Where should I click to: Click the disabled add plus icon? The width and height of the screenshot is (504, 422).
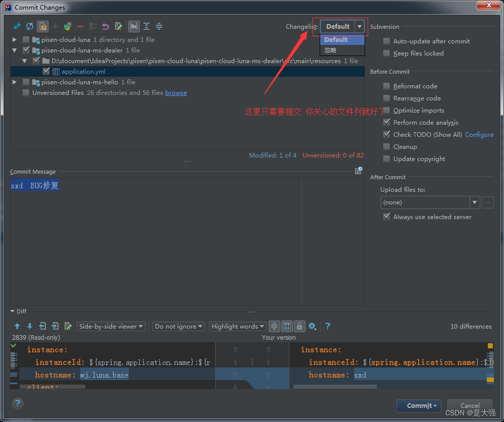pos(55,26)
